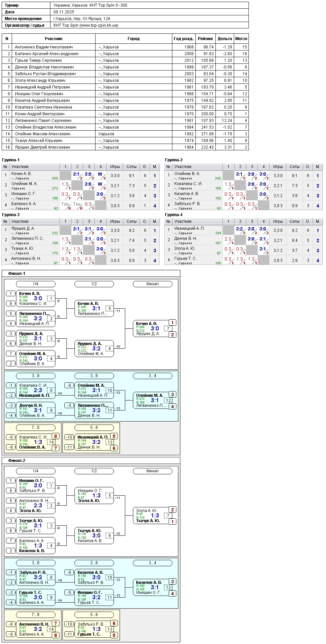Click delta value 12.24

[227, 121]
